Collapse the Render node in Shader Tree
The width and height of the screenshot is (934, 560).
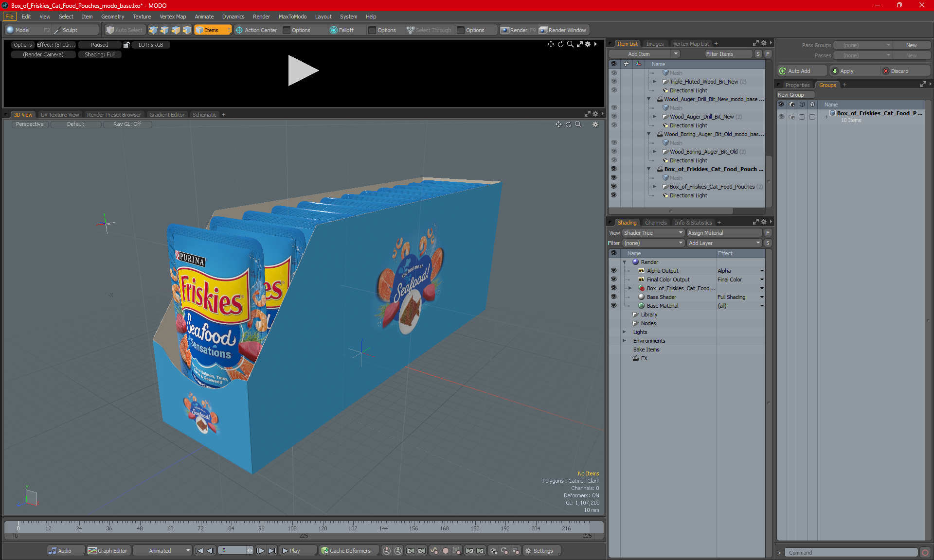click(625, 262)
